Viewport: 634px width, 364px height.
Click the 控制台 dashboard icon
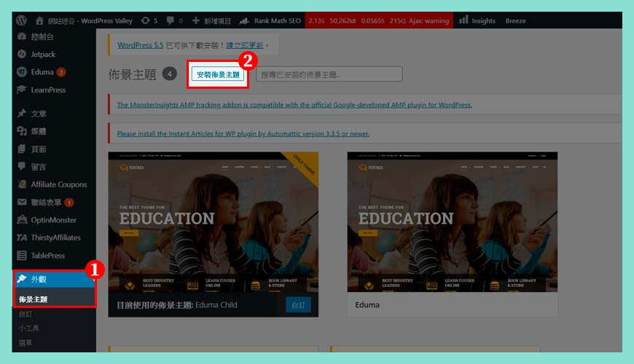click(22, 36)
